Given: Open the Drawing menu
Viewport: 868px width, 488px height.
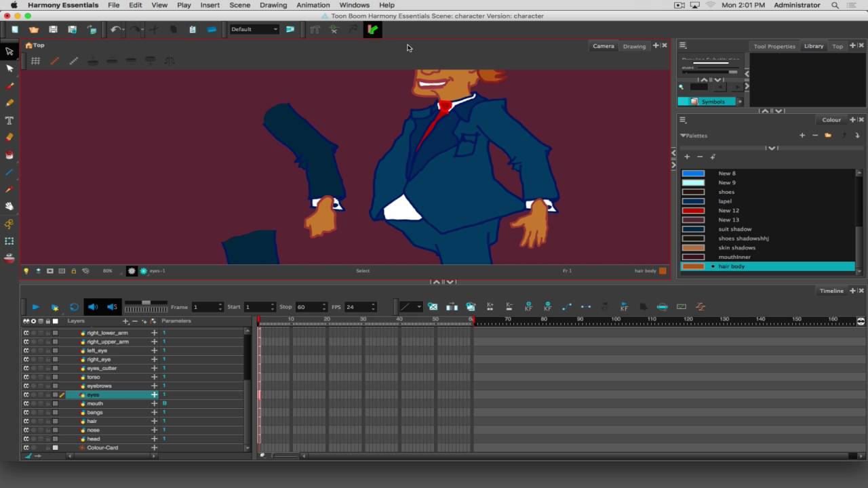Looking at the screenshot, I should 273,5.
